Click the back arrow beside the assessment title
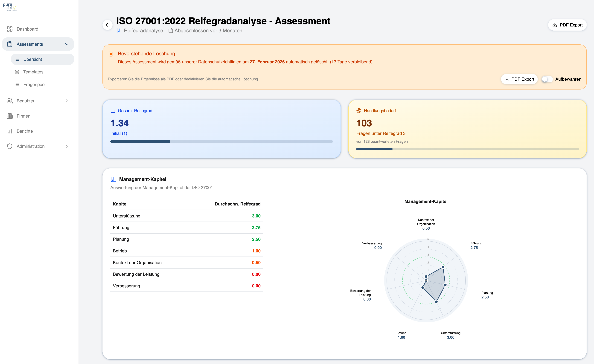The image size is (594, 364). (x=108, y=25)
